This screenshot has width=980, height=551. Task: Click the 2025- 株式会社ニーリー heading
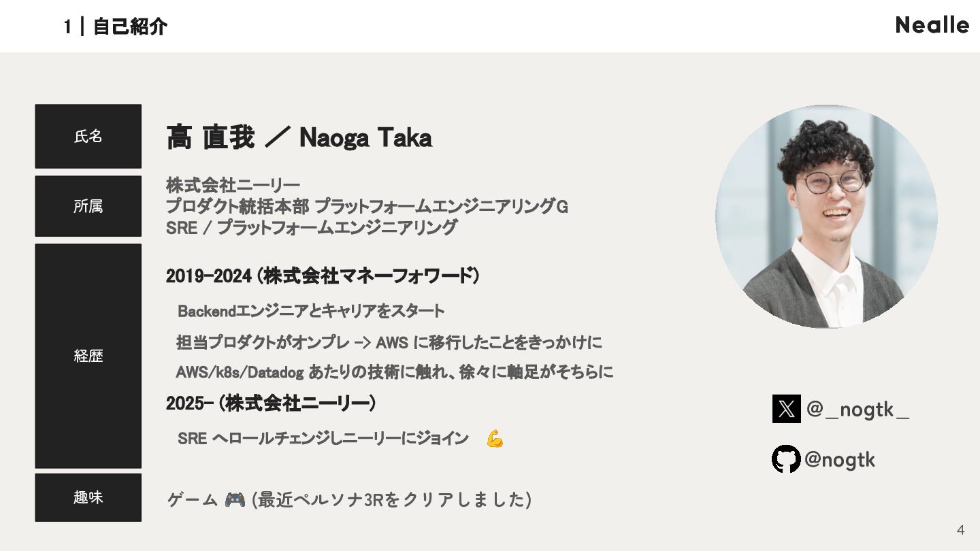pyautogui.click(x=271, y=403)
